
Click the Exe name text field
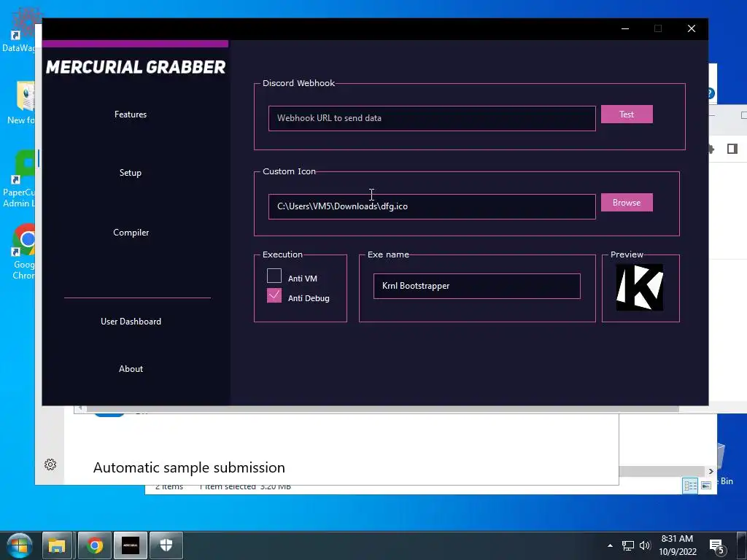[476, 286]
